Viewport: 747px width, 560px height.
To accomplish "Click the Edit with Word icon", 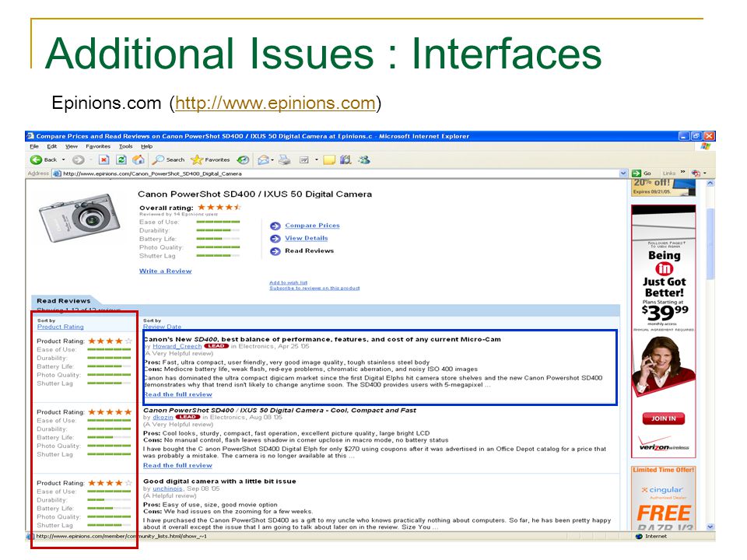I will point(304,160).
